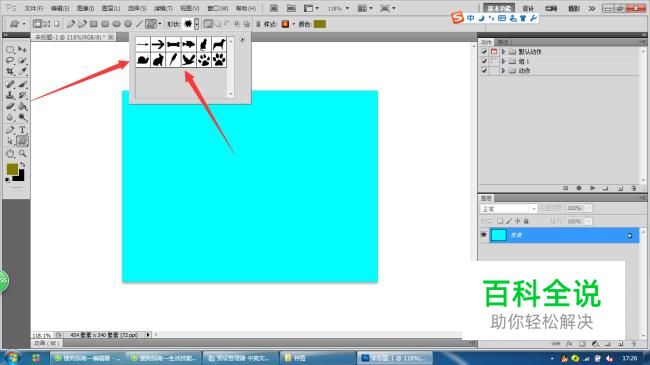This screenshot has height=365, width=650.
Task: Select the Lasso tool
Action: coord(10,61)
